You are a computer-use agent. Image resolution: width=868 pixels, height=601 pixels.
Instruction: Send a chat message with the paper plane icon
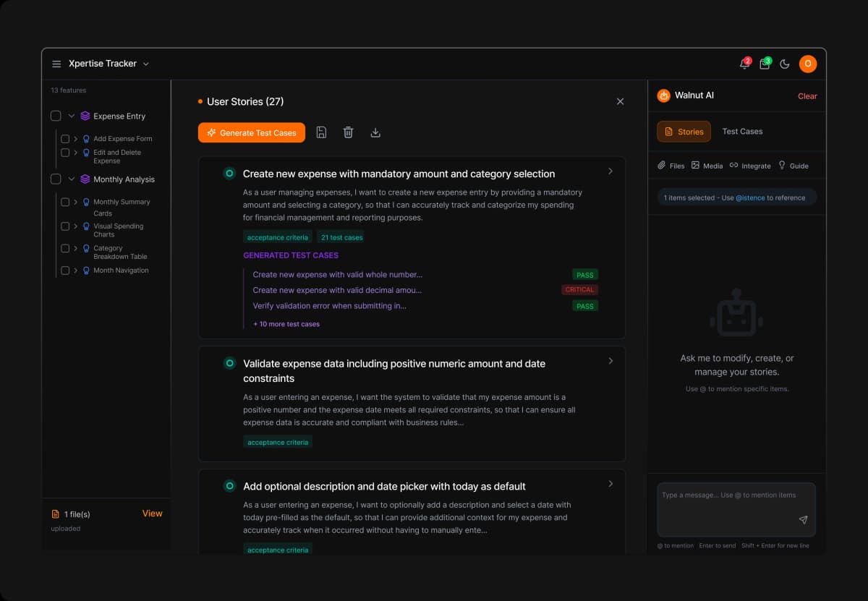tap(803, 519)
